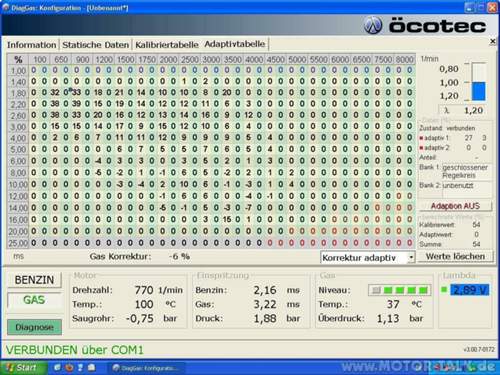Screen dimensions: 500x375
Task: Select the 1,80 row header
Action: pos(18,93)
